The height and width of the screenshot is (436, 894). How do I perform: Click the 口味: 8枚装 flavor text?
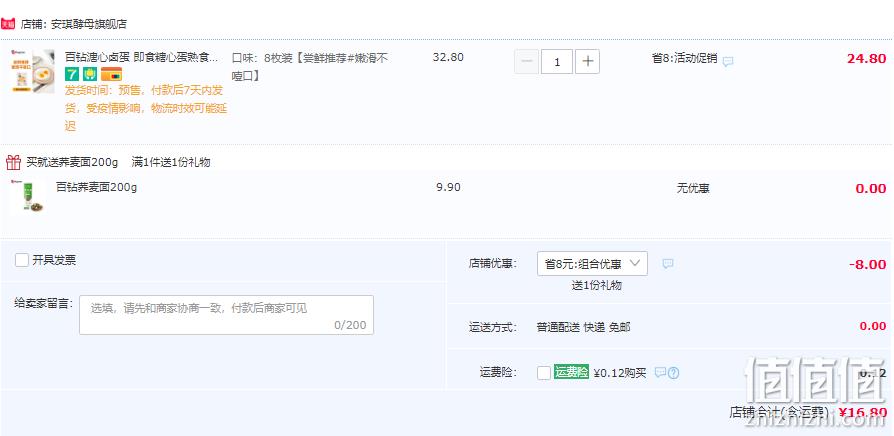coord(310,67)
